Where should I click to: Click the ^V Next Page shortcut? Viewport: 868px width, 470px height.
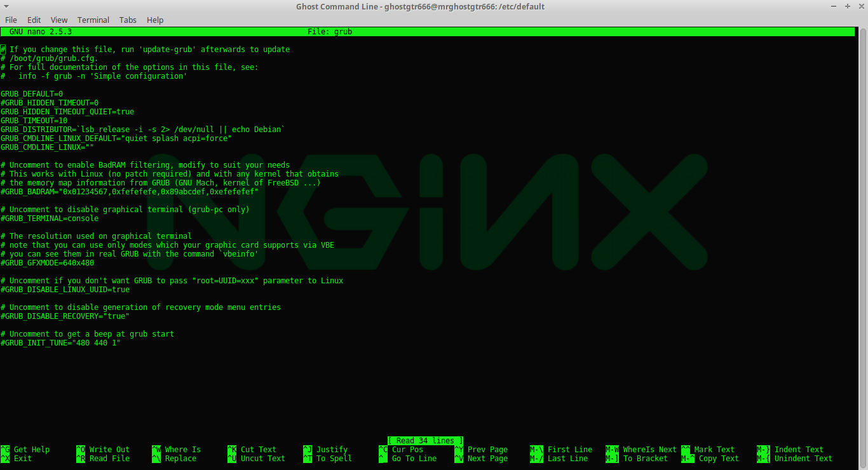point(481,459)
